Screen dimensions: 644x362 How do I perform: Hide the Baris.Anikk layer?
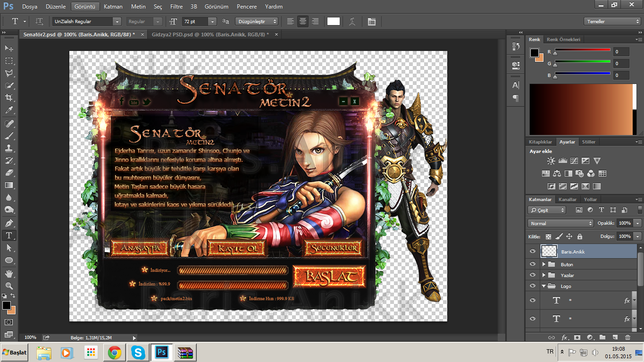[x=533, y=252]
